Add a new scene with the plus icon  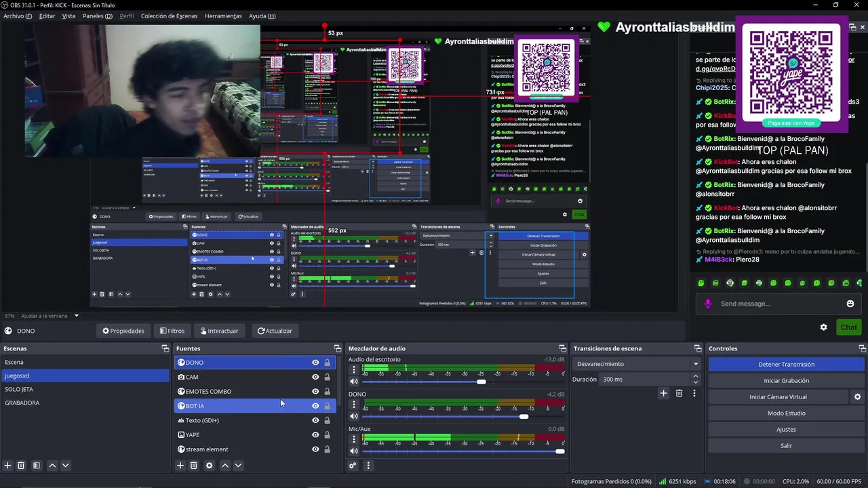click(x=7, y=466)
